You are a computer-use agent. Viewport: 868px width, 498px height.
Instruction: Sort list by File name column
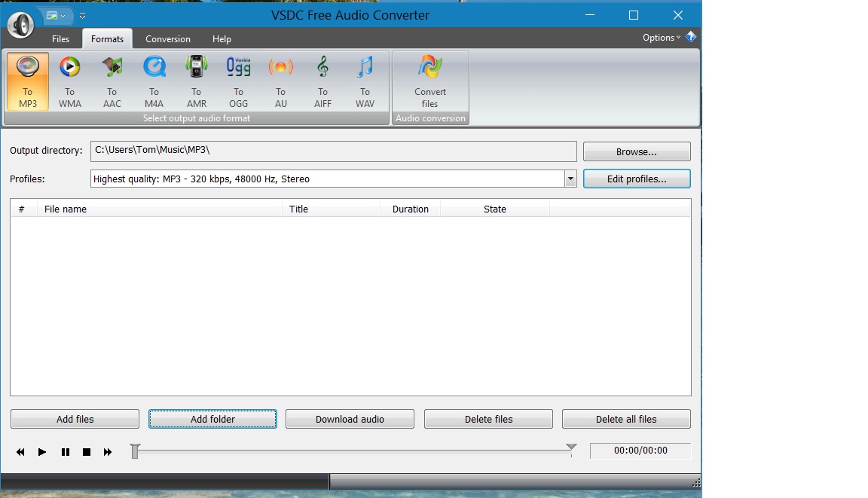coord(160,209)
